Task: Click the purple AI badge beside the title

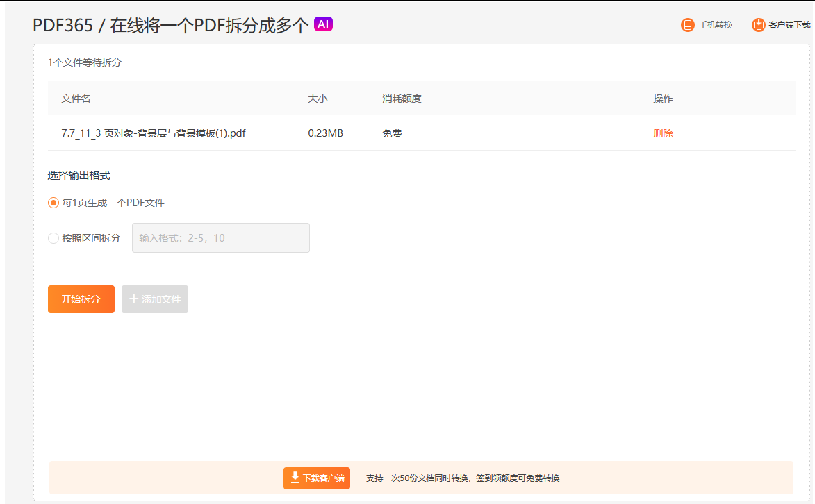Action: (323, 24)
